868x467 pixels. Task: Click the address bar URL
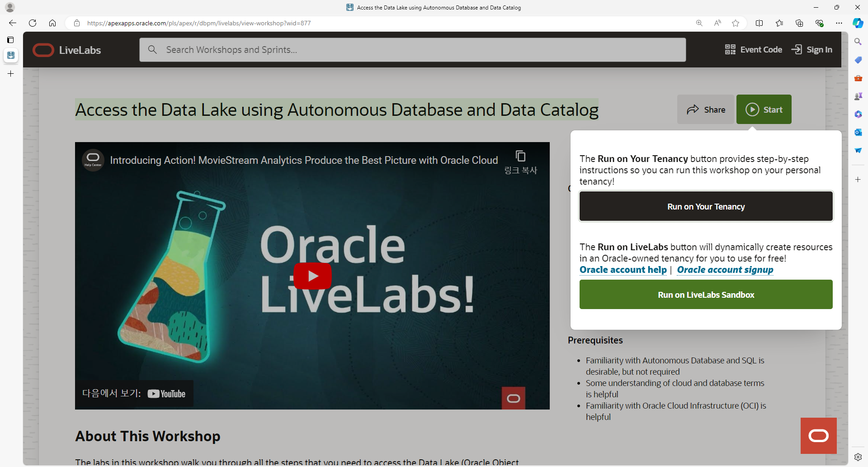pos(199,23)
